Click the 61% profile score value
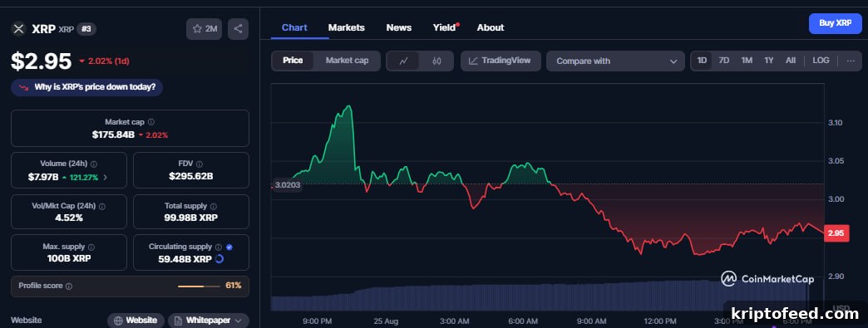 233,286
